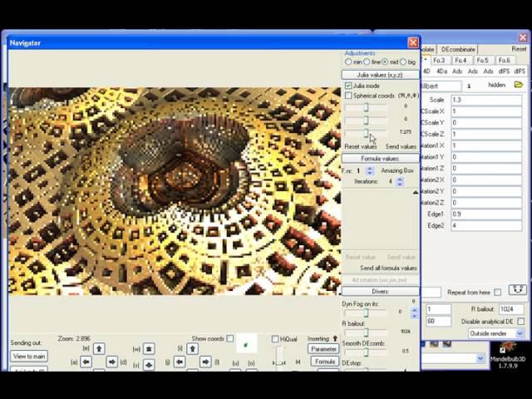
Task: Click the R bailout field showing 1024
Action: [511, 309]
